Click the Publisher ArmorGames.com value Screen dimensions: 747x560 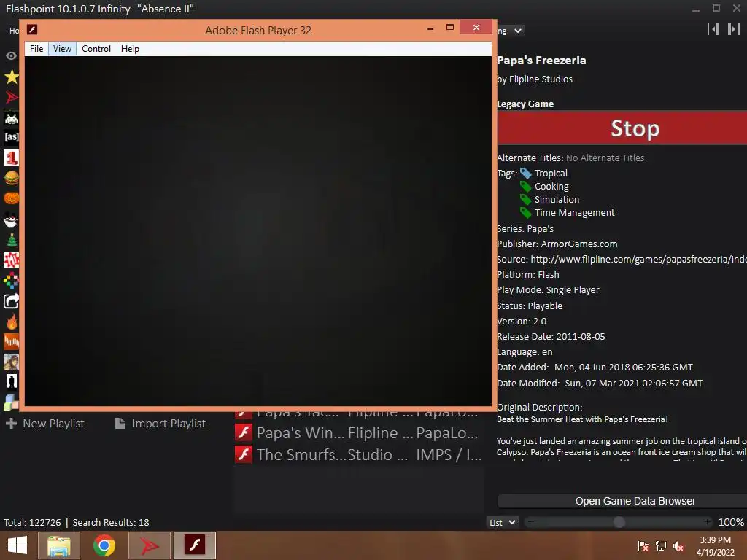[x=578, y=244]
